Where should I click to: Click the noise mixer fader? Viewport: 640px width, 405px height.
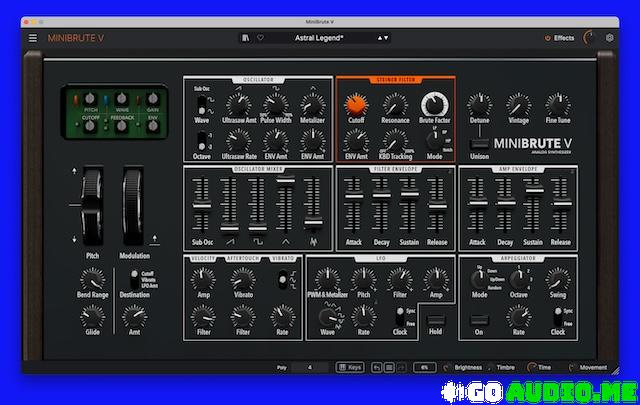click(x=313, y=223)
